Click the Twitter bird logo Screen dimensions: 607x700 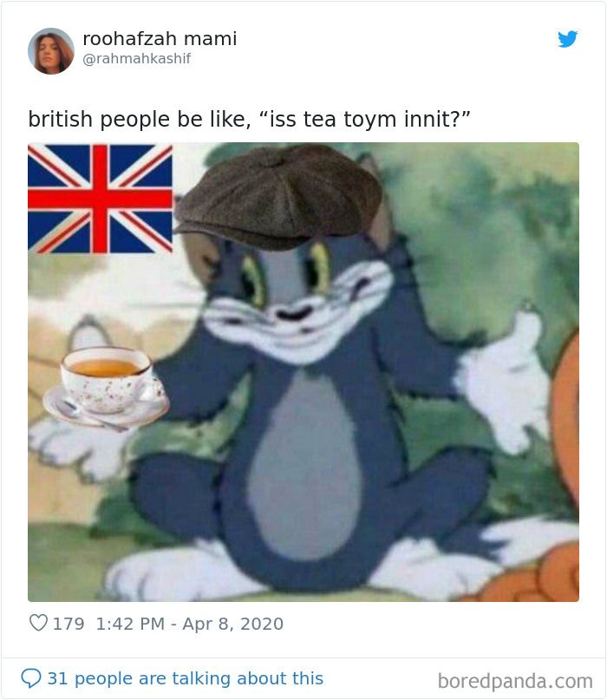(567, 39)
